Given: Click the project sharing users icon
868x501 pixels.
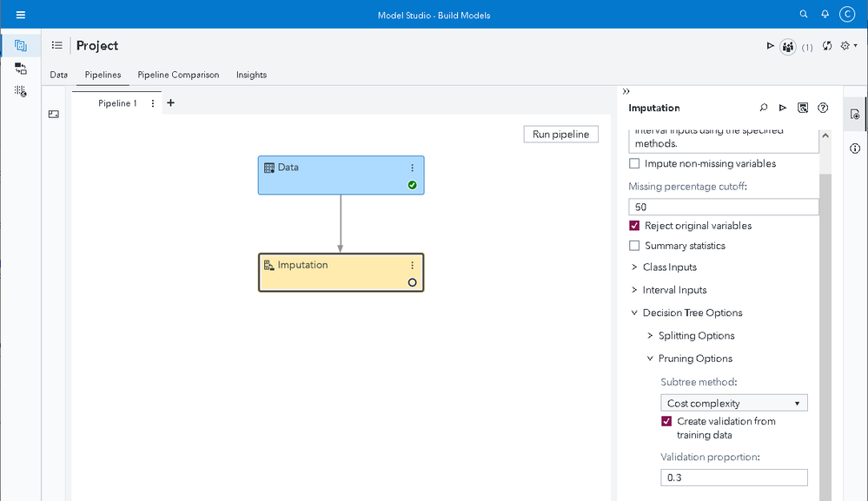Looking at the screenshot, I should 788,47.
